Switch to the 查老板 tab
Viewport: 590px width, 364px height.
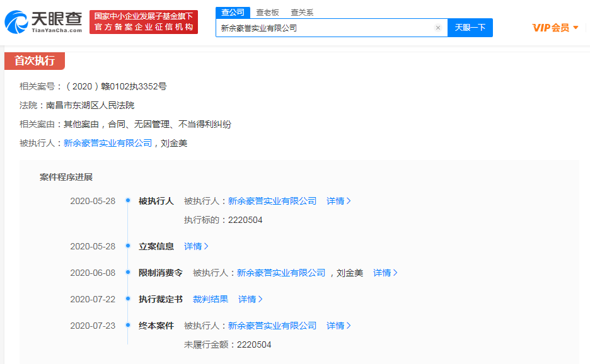[267, 13]
